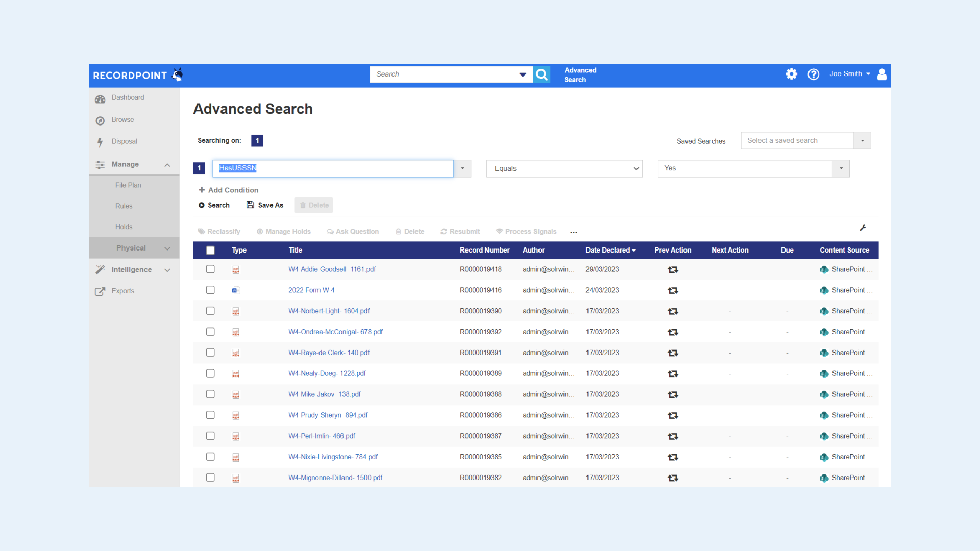
Task: Expand the saved searches dropdown
Action: [x=862, y=141]
